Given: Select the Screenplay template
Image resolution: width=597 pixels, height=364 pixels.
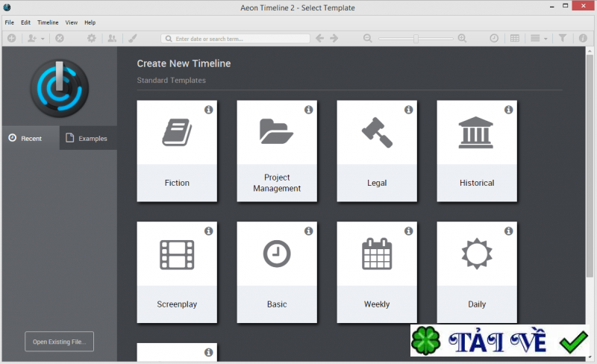Looking at the screenshot, I should coord(177,272).
